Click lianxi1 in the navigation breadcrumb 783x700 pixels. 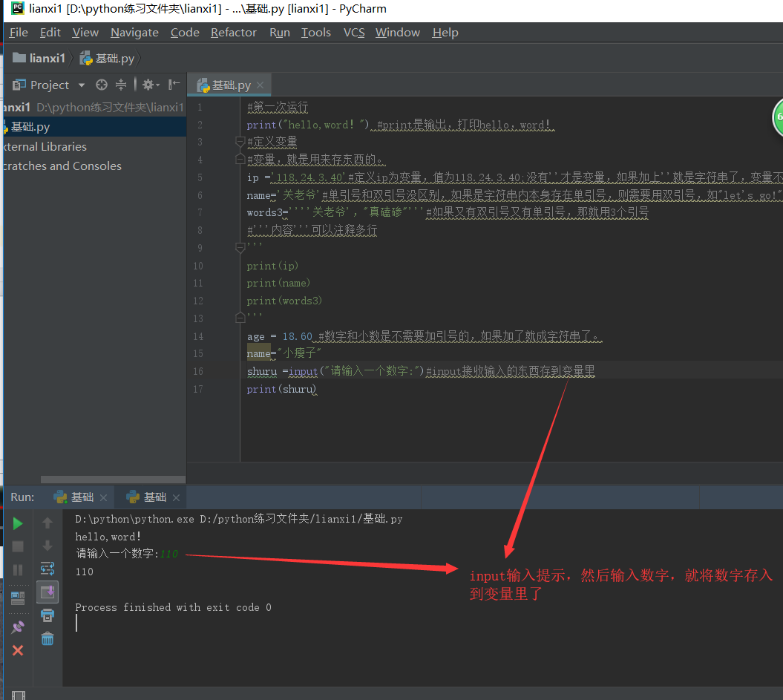(47, 58)
